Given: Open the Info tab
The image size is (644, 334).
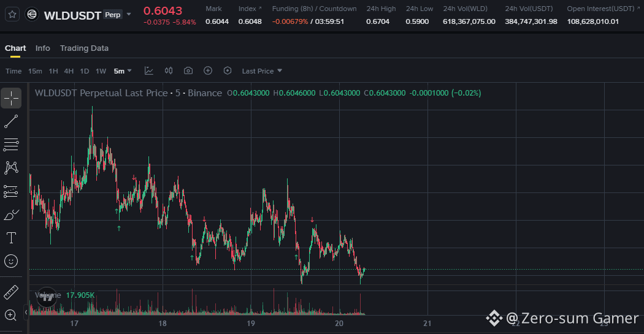Looking at the screenshot, I should tap(43, 48).
